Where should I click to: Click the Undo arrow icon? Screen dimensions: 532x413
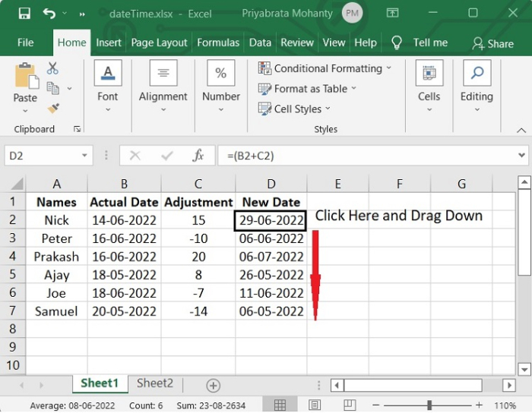pyautogui.click(x=49, y=14)
